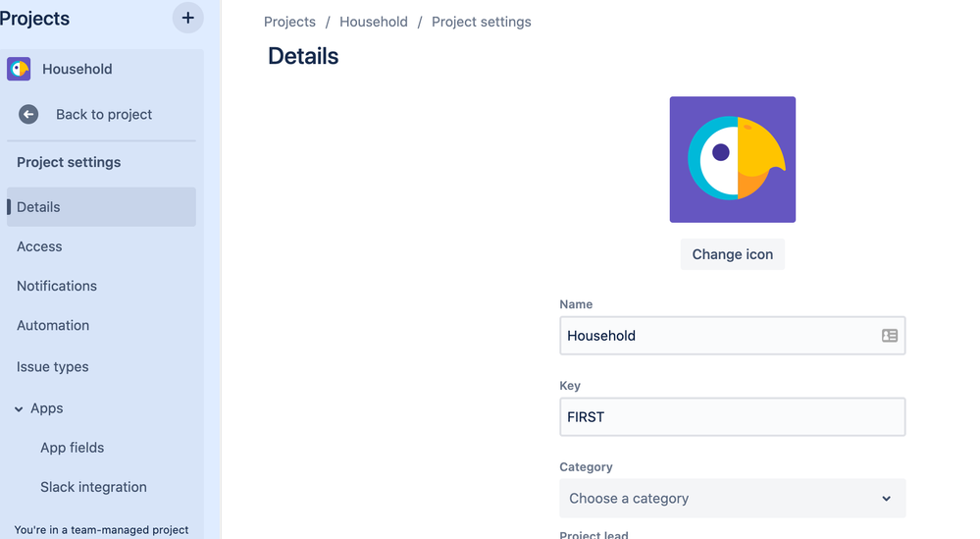
Task: Click the contact card icon in Name field
Action: pos(890,336)
